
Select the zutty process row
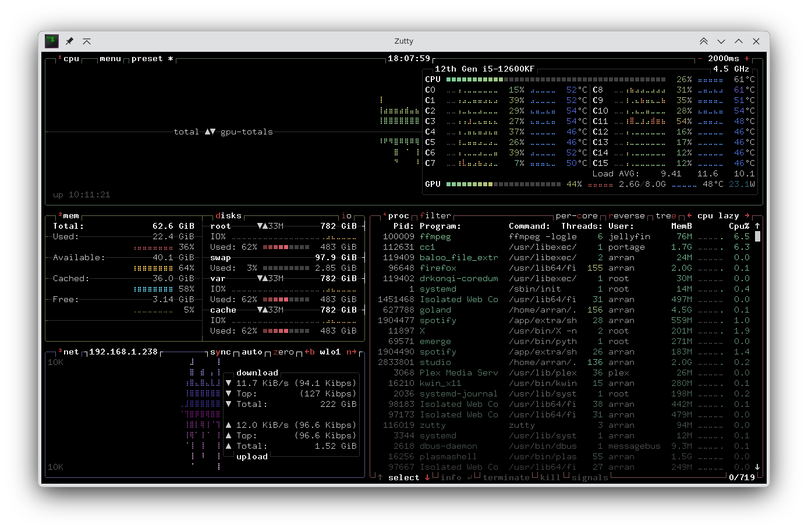click(564, 425)
